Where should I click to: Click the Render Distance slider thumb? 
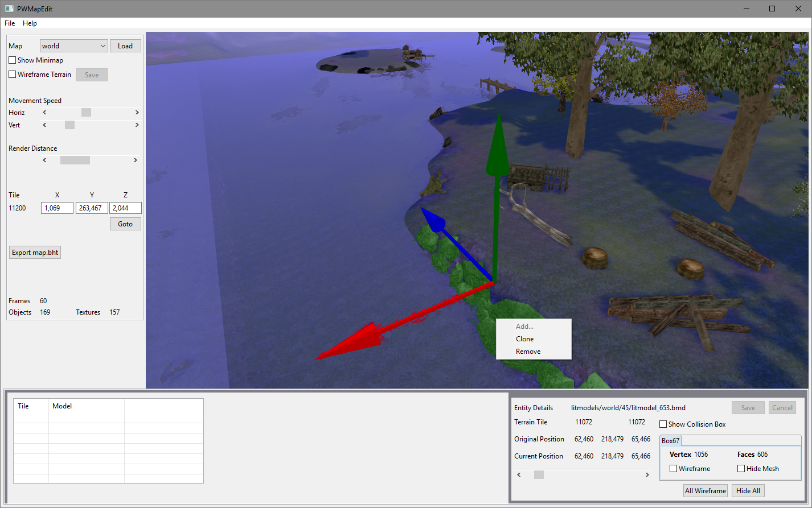click(75, 160)
